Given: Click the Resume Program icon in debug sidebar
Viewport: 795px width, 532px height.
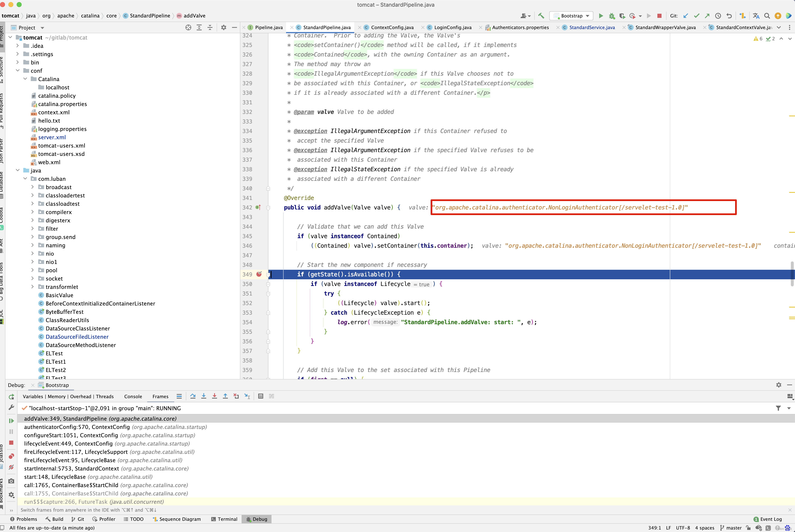Looking at the screenshot, I should click(11, 421).
